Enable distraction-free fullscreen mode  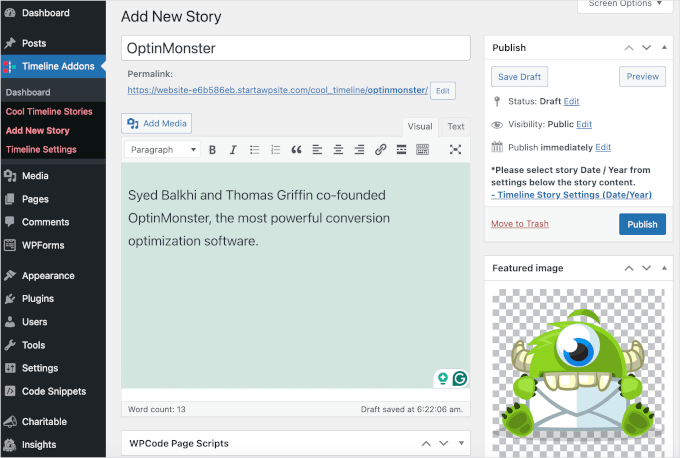coord(455,150)
